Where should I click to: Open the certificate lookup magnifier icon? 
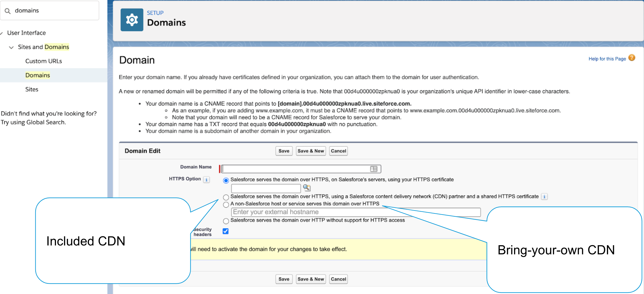pos(307,188)
